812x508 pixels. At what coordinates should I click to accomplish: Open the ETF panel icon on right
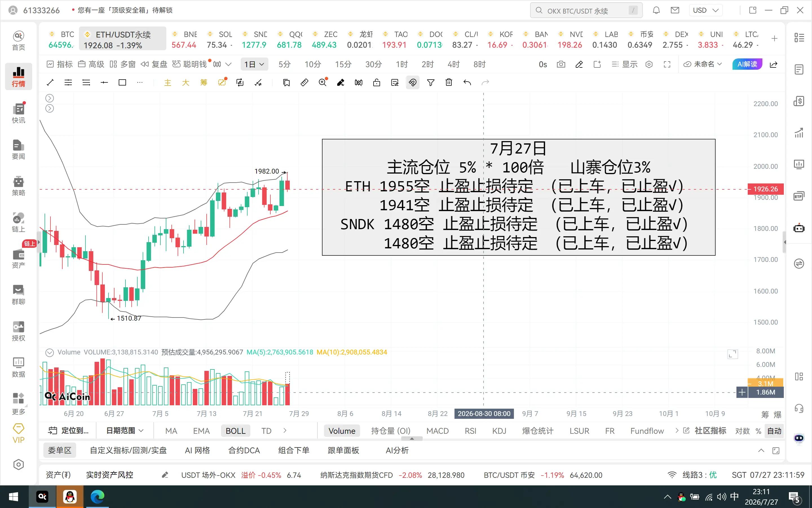tap(799, 196)
